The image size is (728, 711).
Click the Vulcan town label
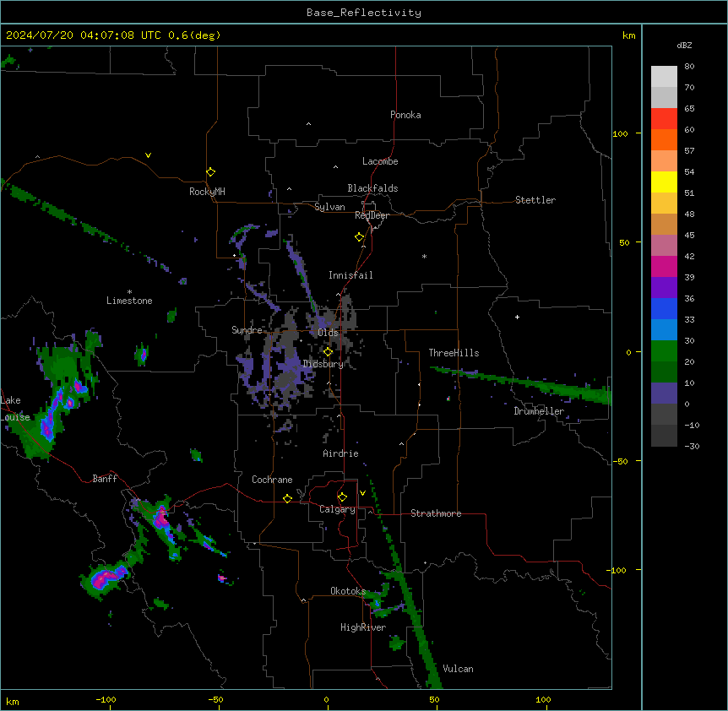(x=458, y=669)
